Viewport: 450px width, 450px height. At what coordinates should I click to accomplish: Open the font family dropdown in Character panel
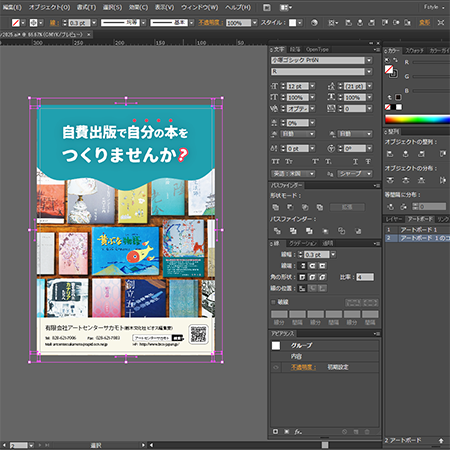point(369,60)
